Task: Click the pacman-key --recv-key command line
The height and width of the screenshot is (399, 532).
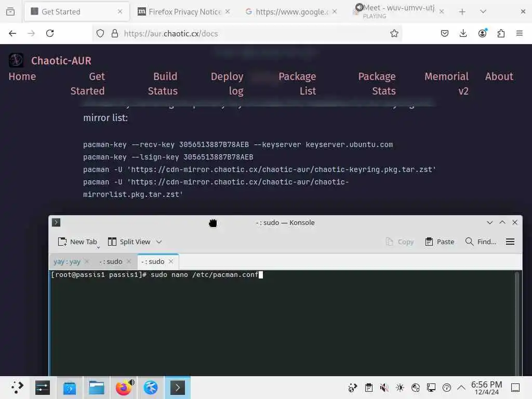Action: pyautogui.click(x=238, y=145)
